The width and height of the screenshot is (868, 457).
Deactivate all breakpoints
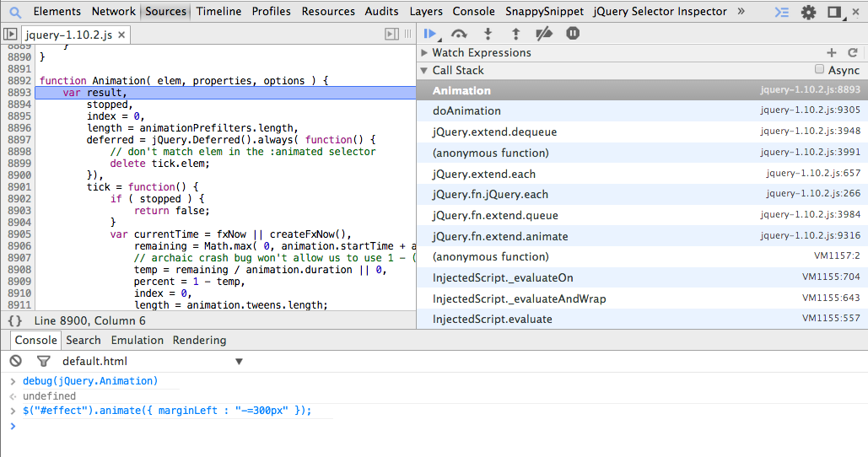(544, 35)
